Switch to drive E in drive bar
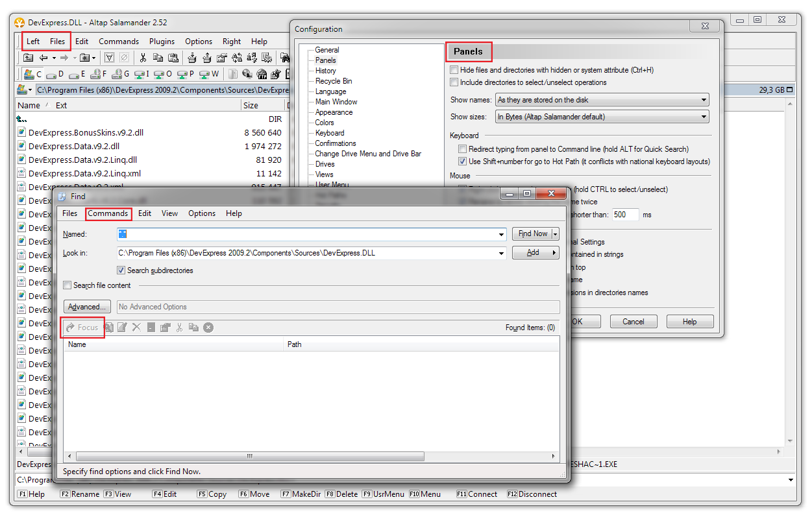812x515 pixels. click(x=77, y=74)
